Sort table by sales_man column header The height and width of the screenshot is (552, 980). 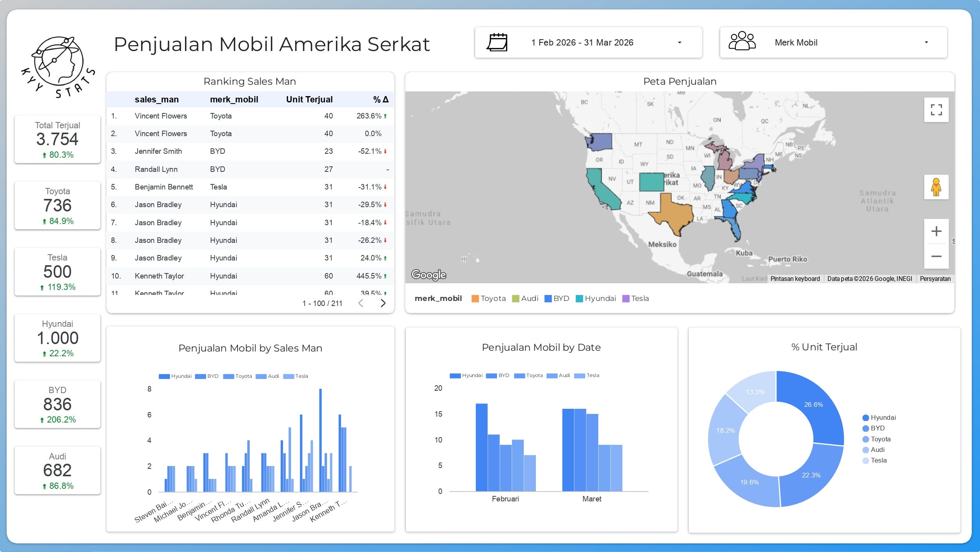(x=156, y=100)
